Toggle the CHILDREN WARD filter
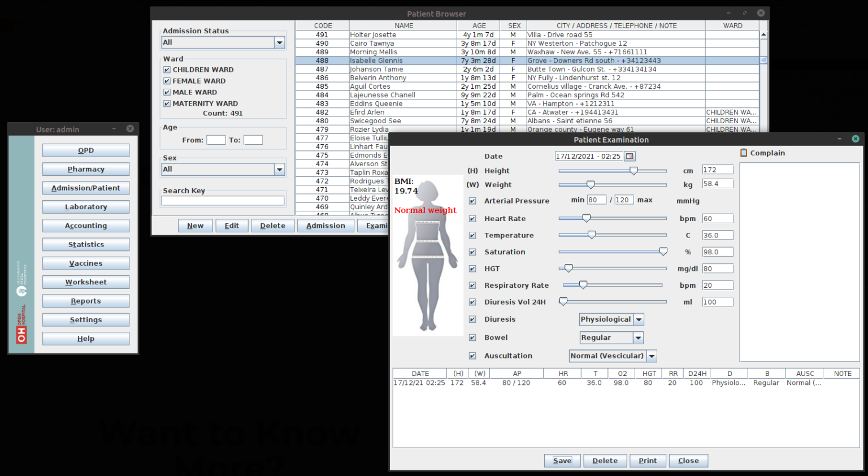This screenshot has width=868, height=476. (x=167, y=69)
